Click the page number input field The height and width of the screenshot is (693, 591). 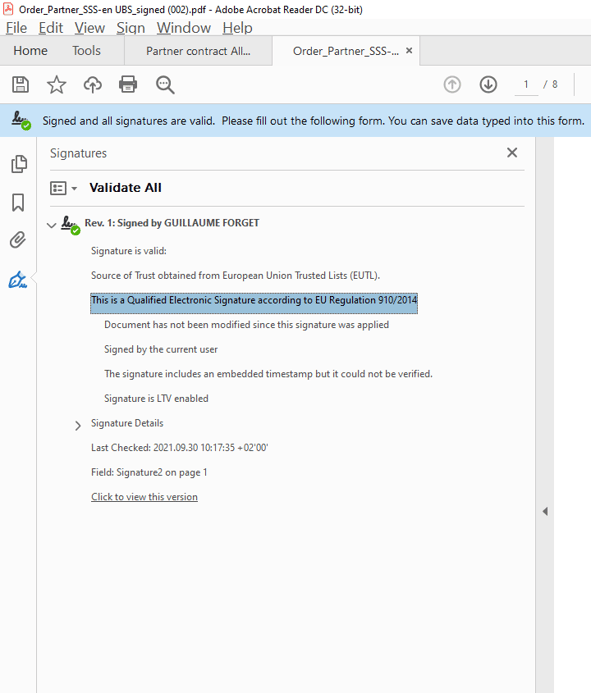click(526, 84)
